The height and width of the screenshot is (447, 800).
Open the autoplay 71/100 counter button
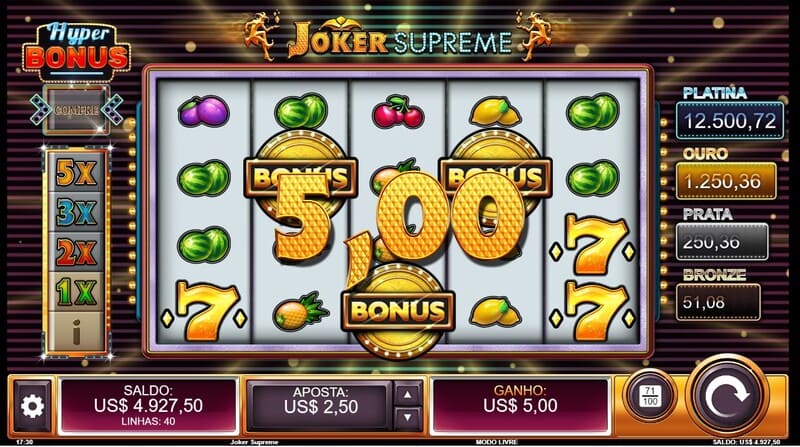click(x=649, y=396)
